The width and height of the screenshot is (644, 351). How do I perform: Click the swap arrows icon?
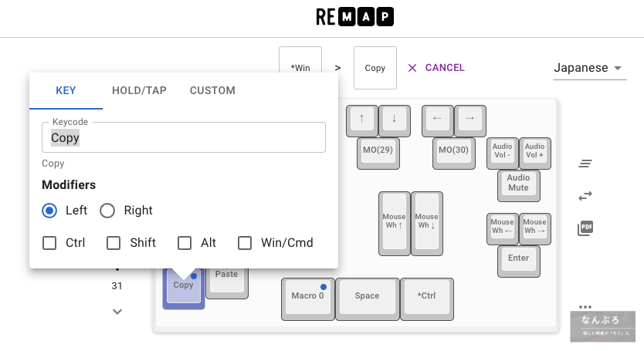point(585,196)
